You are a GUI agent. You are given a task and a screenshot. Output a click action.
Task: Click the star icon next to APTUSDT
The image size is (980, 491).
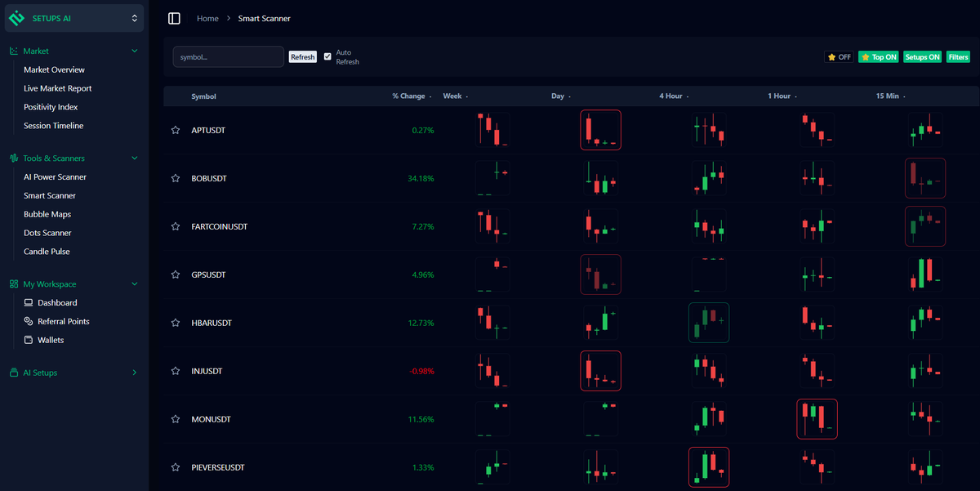[x=176, y=130]
